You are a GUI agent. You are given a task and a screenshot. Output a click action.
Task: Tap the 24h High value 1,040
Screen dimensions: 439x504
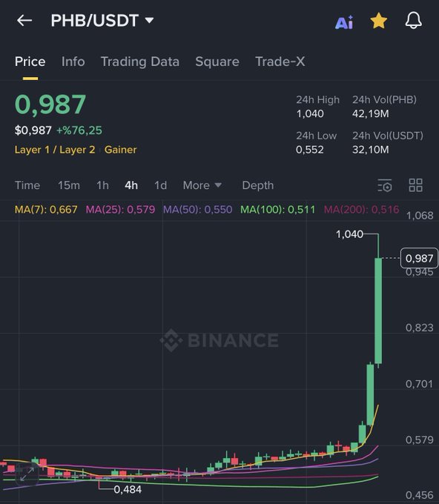click(x=310, y=114)
